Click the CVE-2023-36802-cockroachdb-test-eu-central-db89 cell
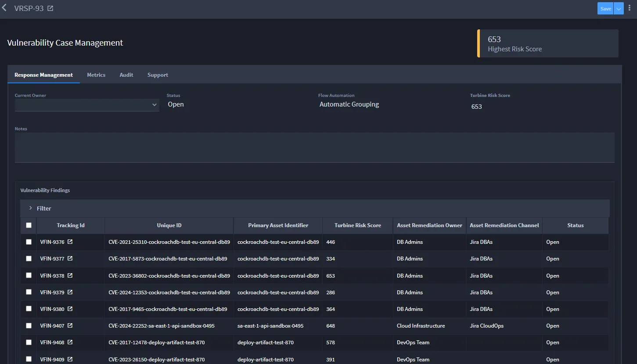The image size is (637, 364). click(x=169, y=276)
